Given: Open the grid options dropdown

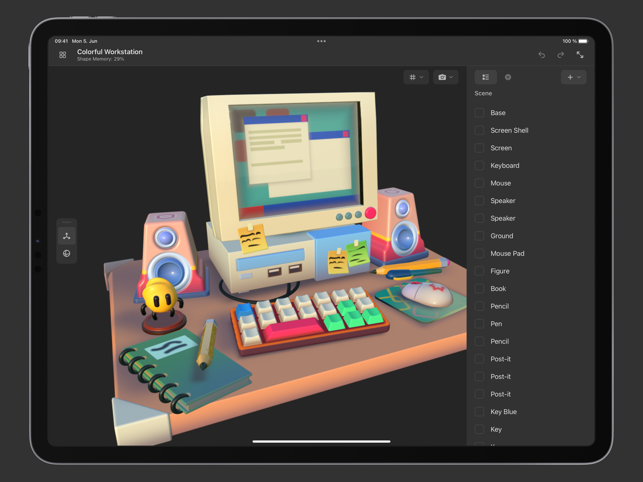Looking at the screenshot, I should tap(416, 77).
